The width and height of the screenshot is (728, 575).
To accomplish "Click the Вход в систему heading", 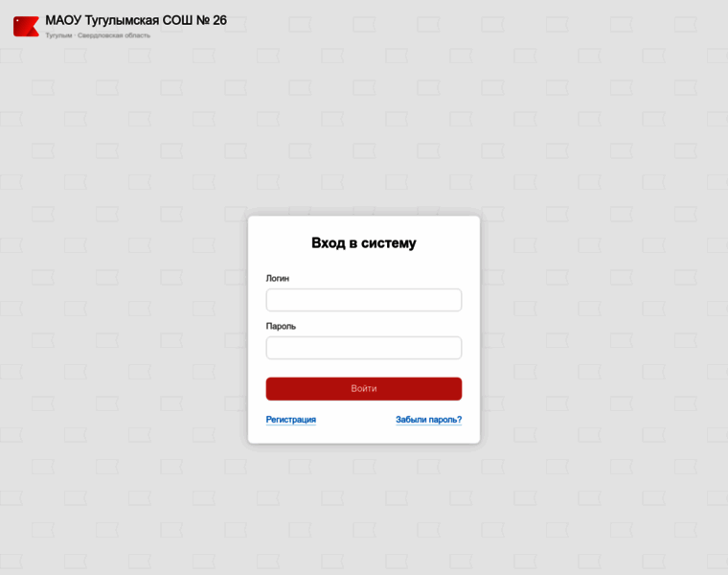I will pos(364,242).
